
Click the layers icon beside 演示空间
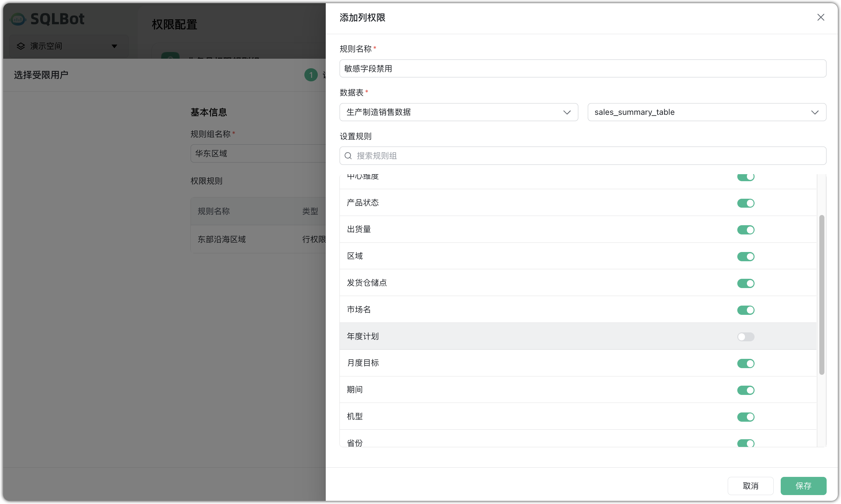tap(21, 46)
